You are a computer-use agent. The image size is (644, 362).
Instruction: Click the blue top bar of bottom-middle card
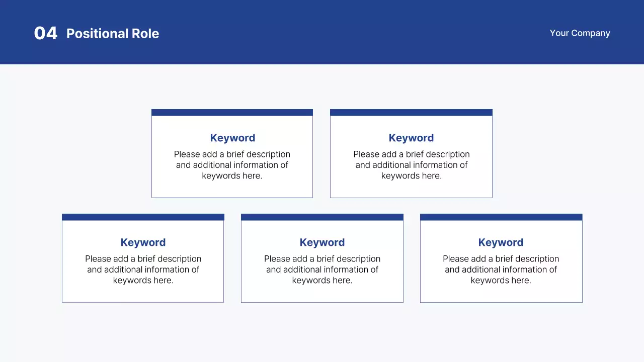[x=322, y=217]
